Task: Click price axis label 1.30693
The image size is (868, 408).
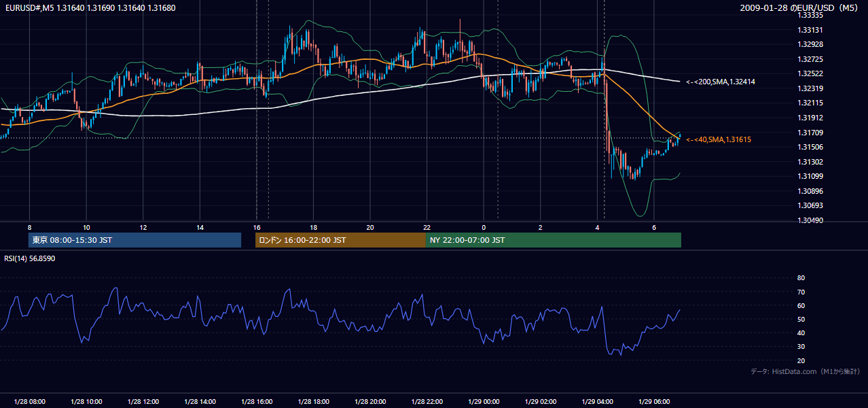Action: pyautogui.click(x=810, y=205)
